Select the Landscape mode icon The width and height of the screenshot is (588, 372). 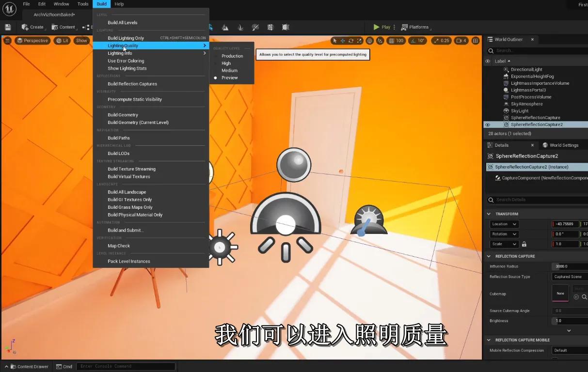225,28
